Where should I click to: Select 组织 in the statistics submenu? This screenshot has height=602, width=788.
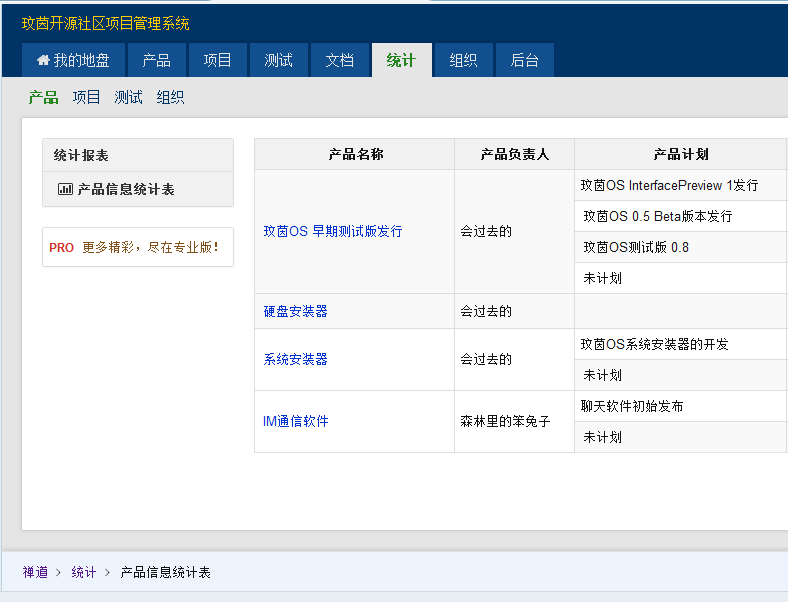pyautogui.click(x=170, y=97)
